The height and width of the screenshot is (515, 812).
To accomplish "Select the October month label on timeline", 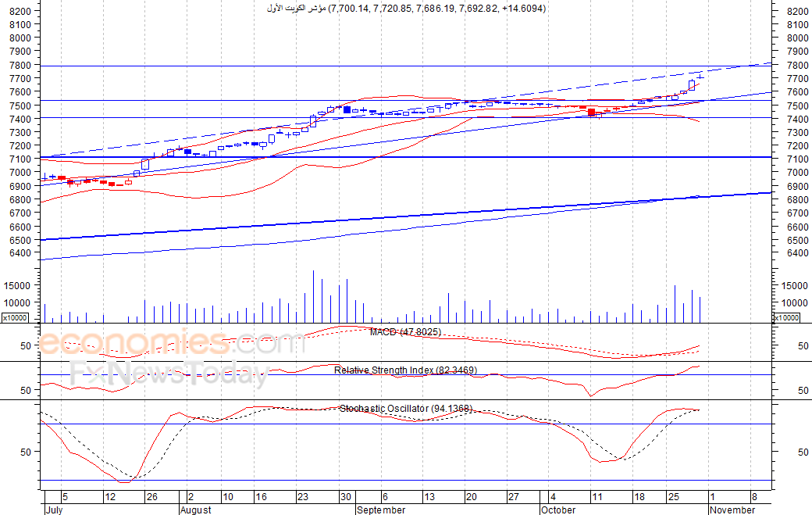I will (x=558, y=510).
